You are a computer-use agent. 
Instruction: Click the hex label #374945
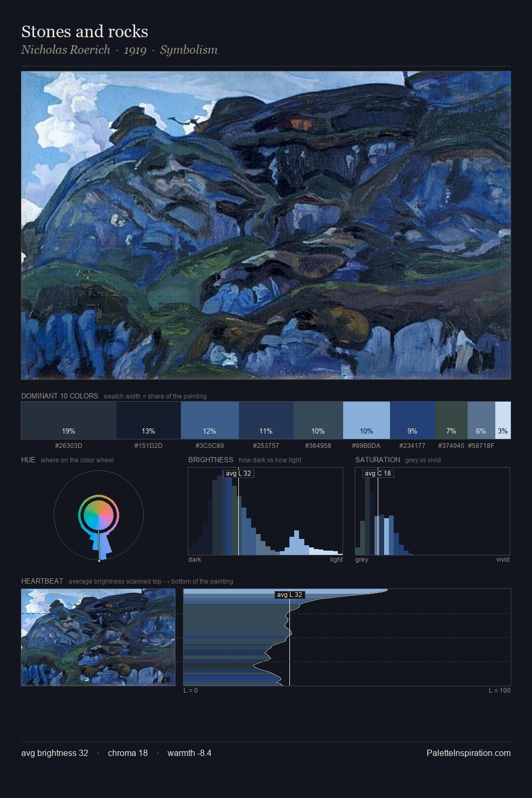(x=451, y=446)
